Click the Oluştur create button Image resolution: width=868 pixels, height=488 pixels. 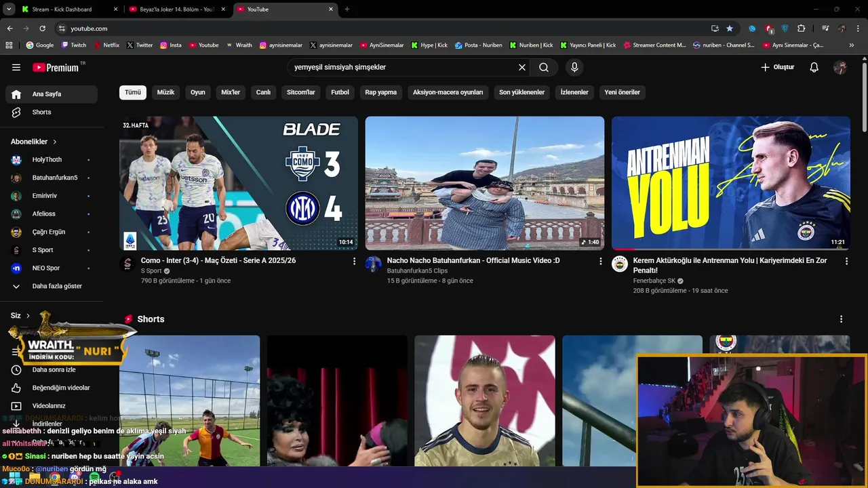coord(777,67)
